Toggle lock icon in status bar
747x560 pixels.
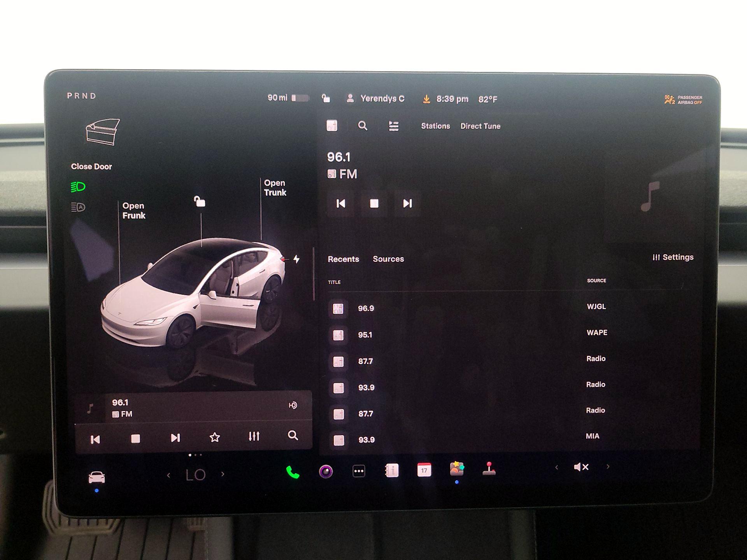pos(326,98)
